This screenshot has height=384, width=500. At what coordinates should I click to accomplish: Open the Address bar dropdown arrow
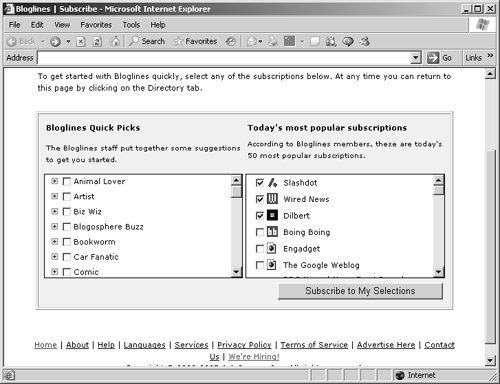coord(415,58)
